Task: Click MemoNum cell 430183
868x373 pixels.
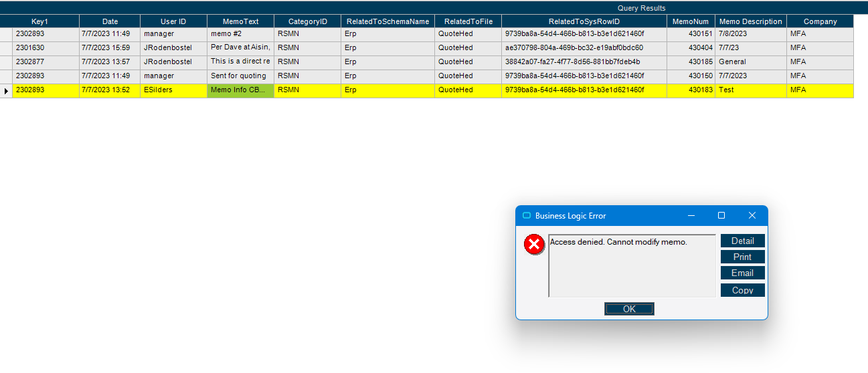Action: pos(691,90)
